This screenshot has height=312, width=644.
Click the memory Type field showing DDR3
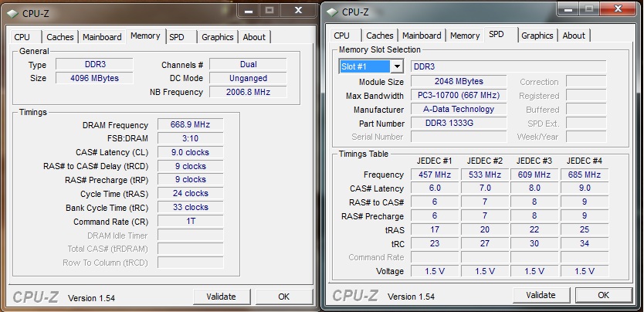click(x=95, y=64)
